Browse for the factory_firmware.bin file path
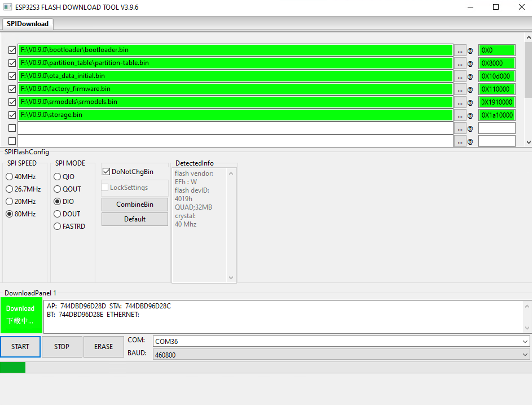532x405 pixels. 460,89
